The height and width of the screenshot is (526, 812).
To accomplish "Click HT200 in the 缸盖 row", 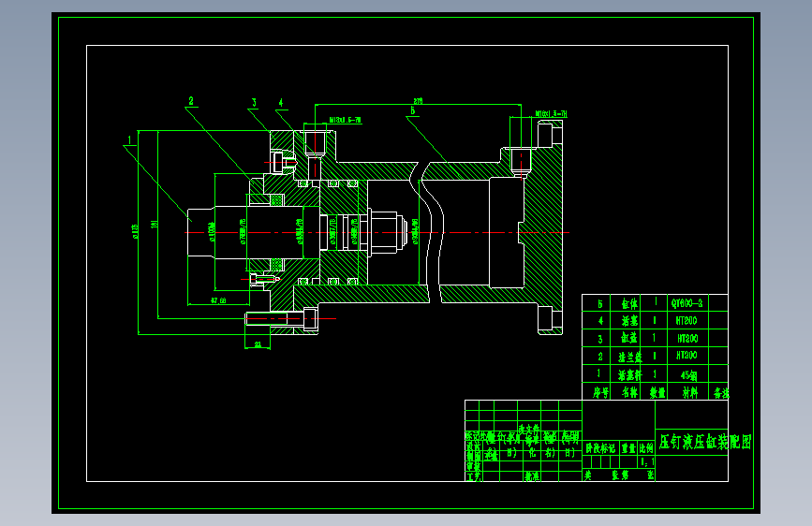I will tap(687, 339).
